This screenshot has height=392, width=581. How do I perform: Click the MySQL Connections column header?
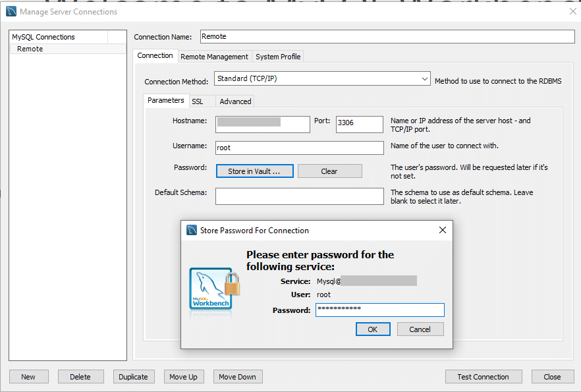(59, 37)
